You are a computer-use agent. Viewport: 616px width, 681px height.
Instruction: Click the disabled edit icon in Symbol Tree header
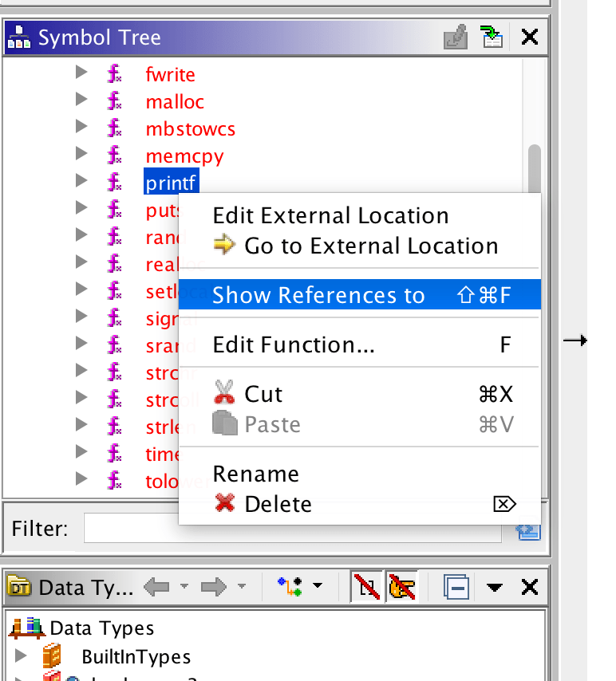455,37
